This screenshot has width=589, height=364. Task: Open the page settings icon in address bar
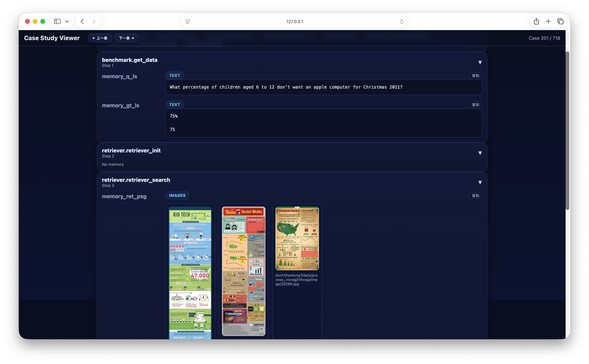point(188,21)
